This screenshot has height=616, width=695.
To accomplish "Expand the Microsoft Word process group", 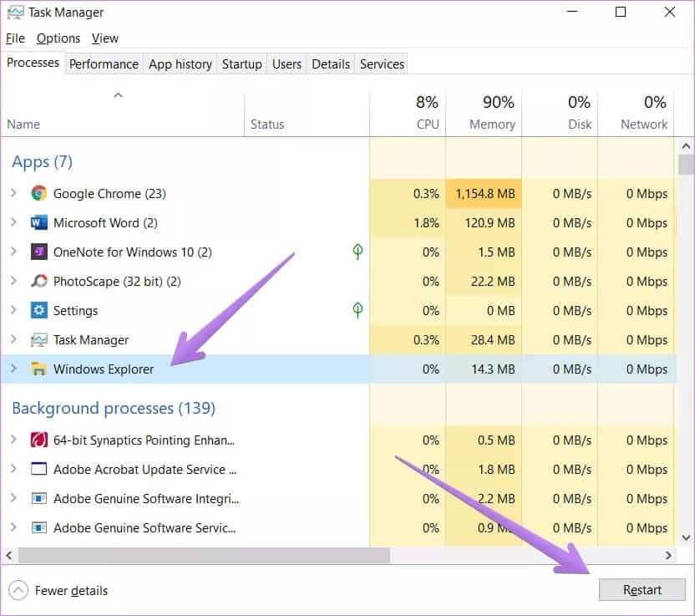I will click(13, 222).
